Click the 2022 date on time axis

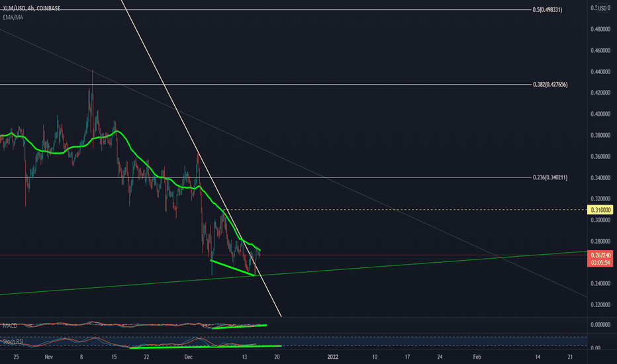(333, 357)
